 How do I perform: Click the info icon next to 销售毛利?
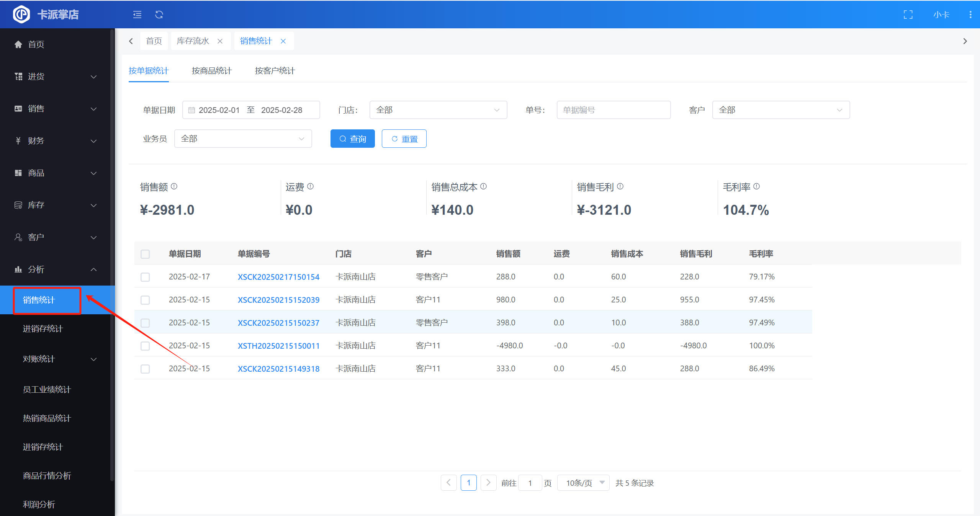620,186
